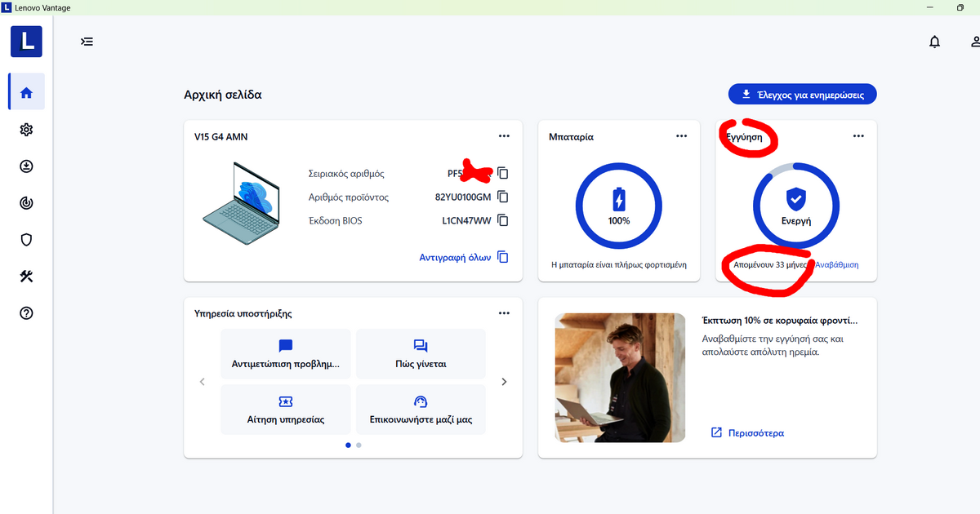Open Device settings gear in the sidebar

(x=26, y=130)
